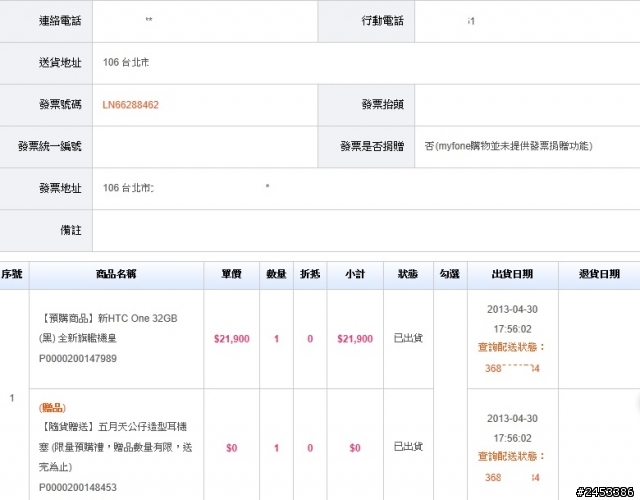Image resolution: width=640 pixels, height=500 pixels.
Task: Click the empty 備註 field
Action: (x=365, y=230)
